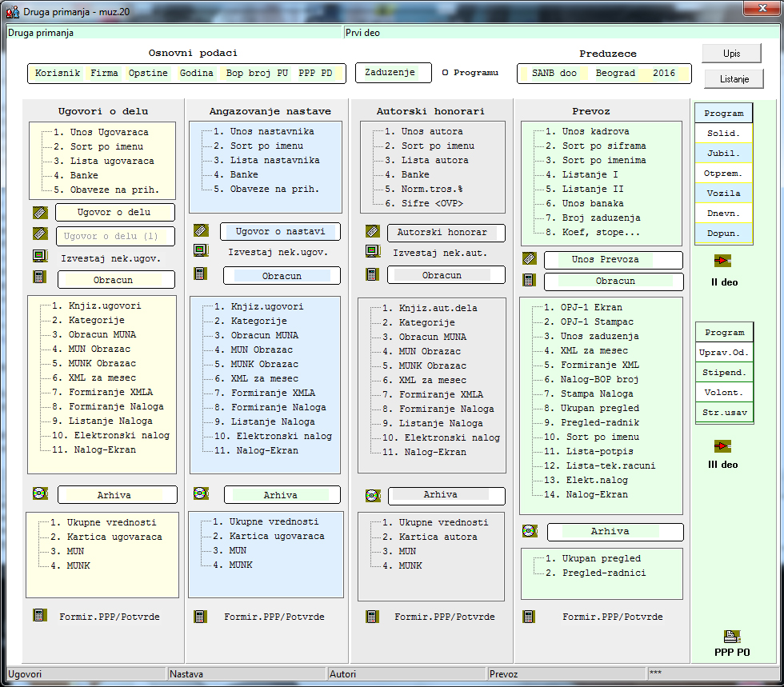The width and height of the screenshot is (784, 687).
Task: Click pencil icon beside Autorski honorar
Action: (373, 231)
